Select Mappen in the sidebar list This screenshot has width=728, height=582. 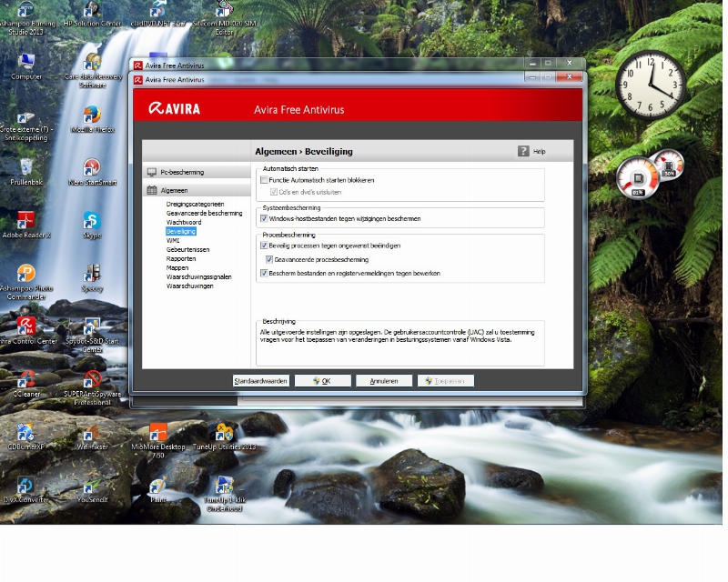coord(177,267)
